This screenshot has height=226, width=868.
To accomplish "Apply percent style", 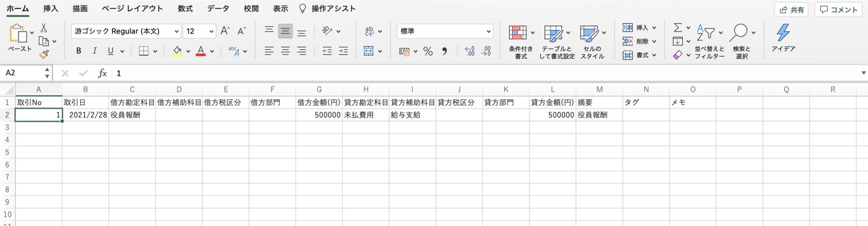I will point(428,52).
